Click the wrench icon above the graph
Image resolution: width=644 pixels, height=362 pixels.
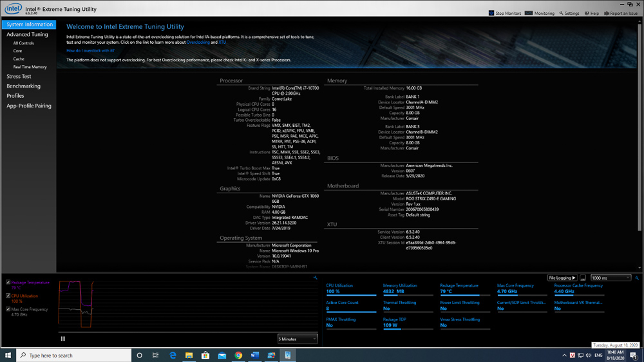click(x=316, y=278)
